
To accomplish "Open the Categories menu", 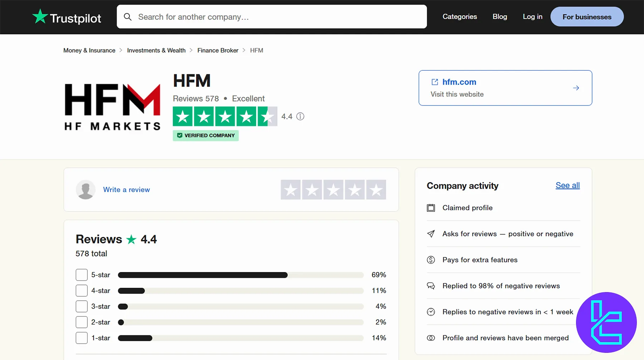I will click(x=460, y=17).
